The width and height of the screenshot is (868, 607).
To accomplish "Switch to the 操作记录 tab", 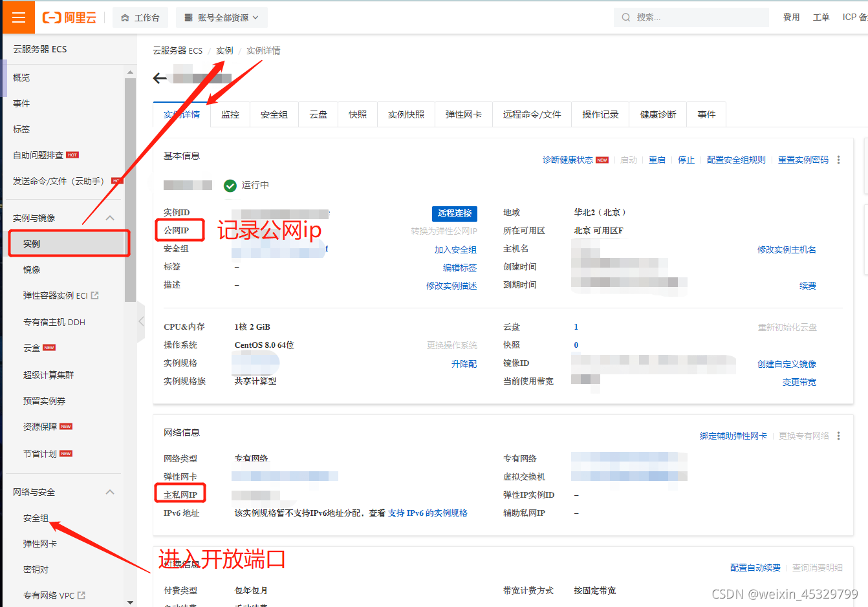I will point(600,114).
